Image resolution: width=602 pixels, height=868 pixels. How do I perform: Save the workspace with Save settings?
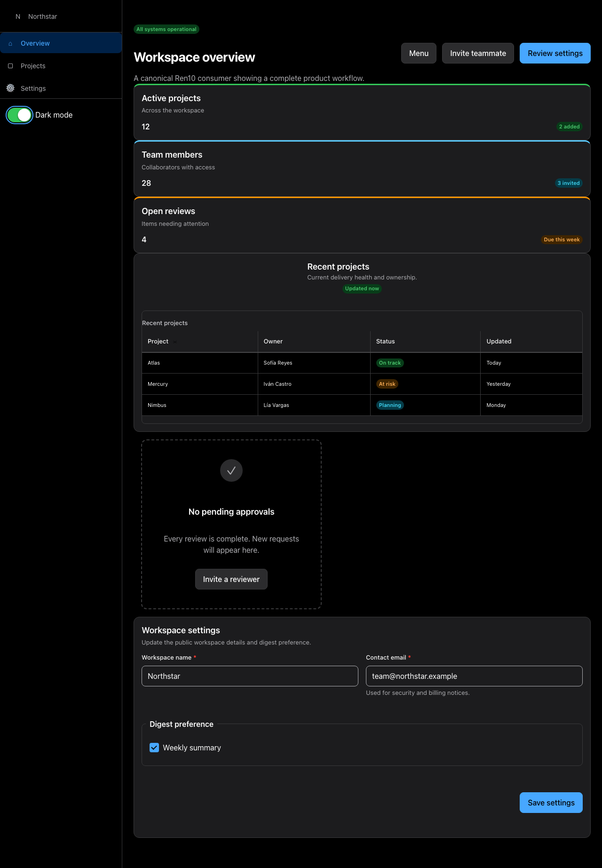click(551, 803)
